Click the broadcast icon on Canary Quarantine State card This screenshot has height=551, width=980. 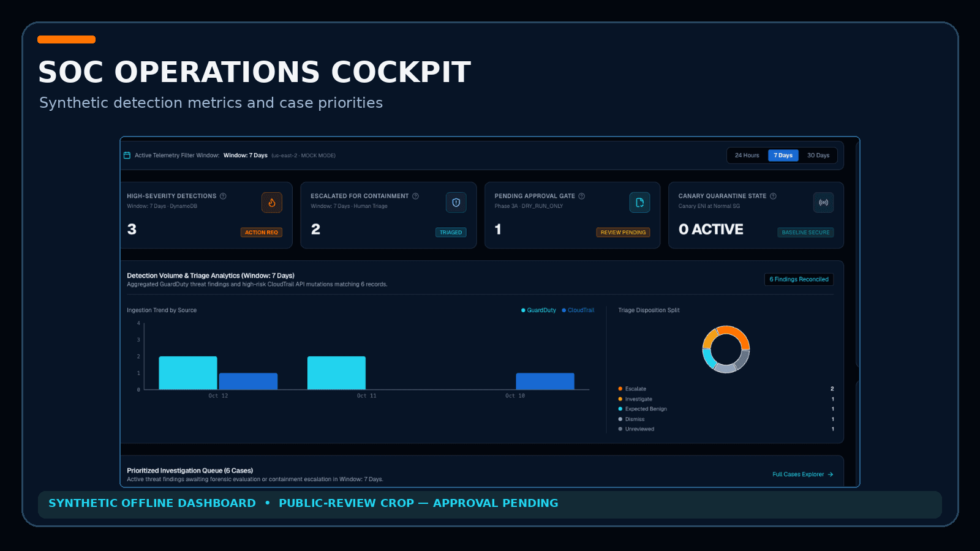(824, 203)
